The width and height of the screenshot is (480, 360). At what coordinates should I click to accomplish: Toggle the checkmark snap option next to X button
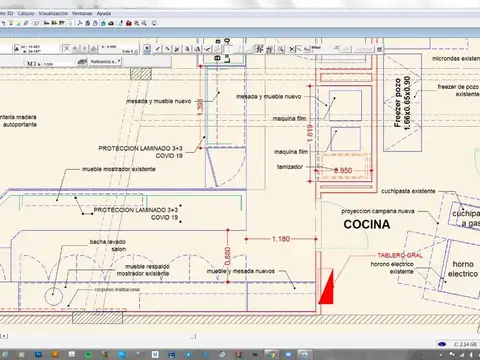point(157,49)
